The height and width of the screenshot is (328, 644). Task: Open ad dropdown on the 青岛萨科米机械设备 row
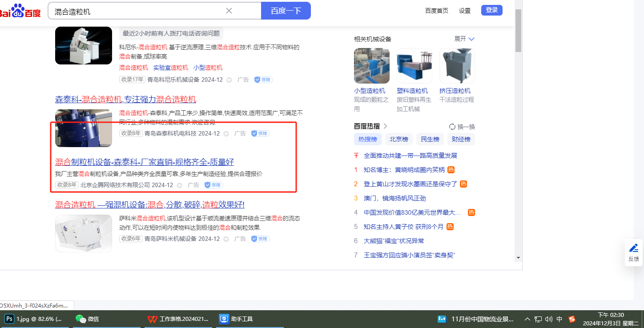click(226, 239)
